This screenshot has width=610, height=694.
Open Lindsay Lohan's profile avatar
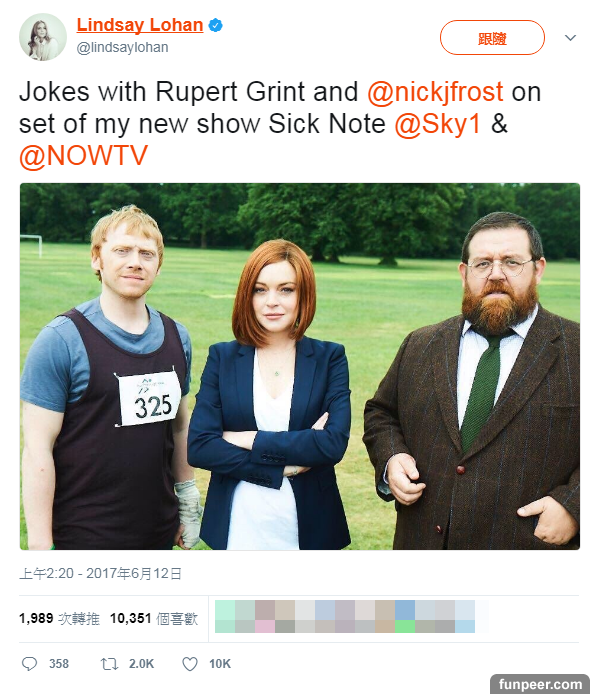[43, 37]
